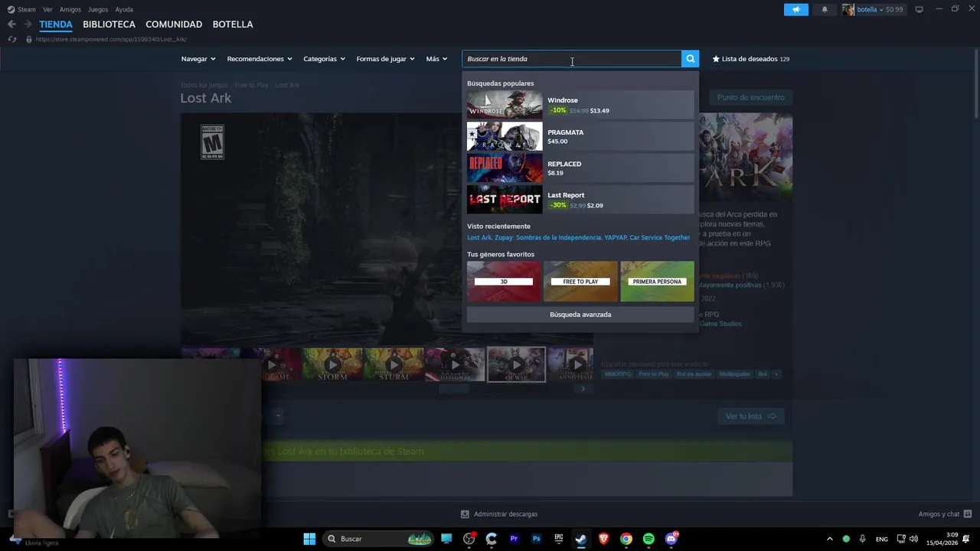This screenshot has width=980, height=551.
Task: Open the Ayuda menu
Action: (124, 9)
